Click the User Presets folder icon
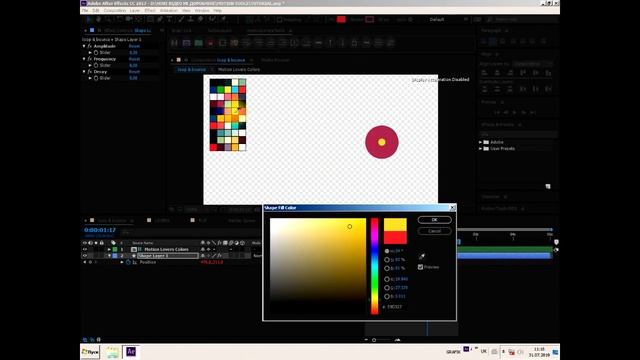This screenshot has height=360, width=640. coord(486,149)
